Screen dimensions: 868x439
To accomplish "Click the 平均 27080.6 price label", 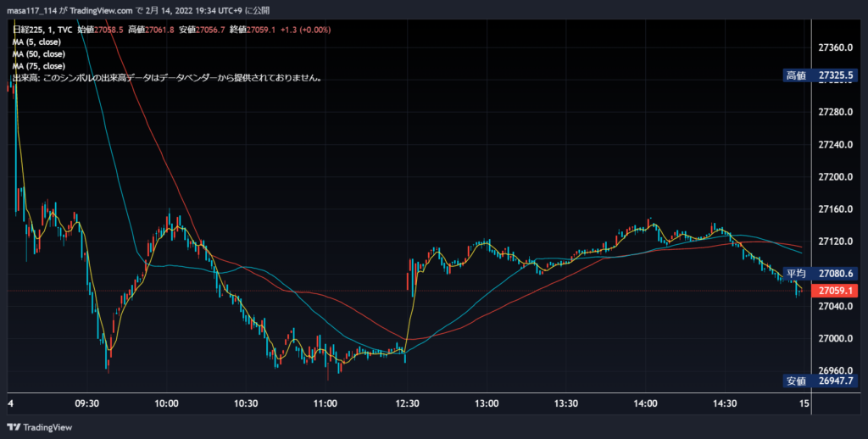I will tap(821, 274).
